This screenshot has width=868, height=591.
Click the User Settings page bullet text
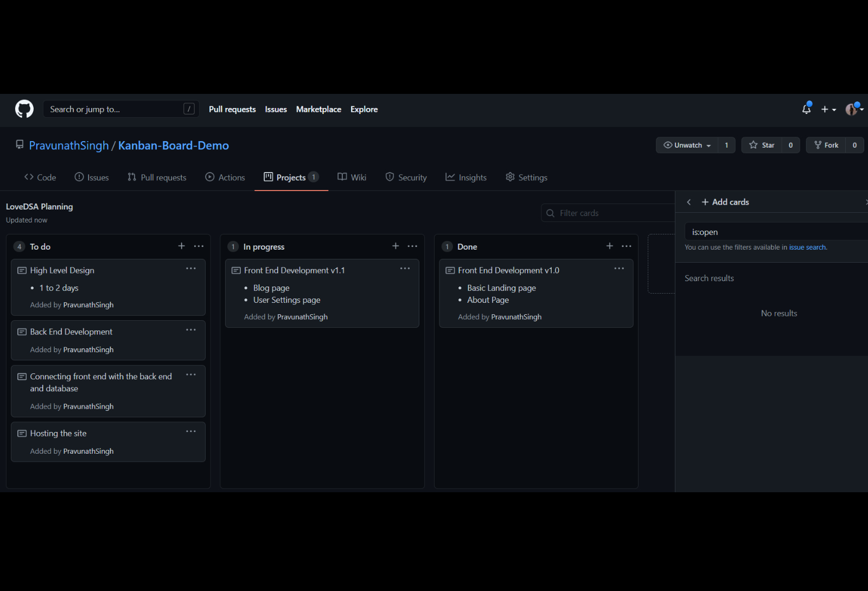[287, 300]
